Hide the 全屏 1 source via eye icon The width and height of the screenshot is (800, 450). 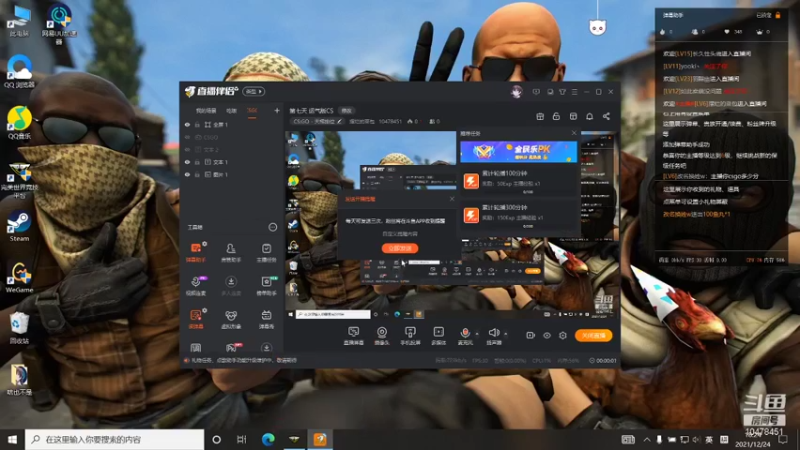187,124
